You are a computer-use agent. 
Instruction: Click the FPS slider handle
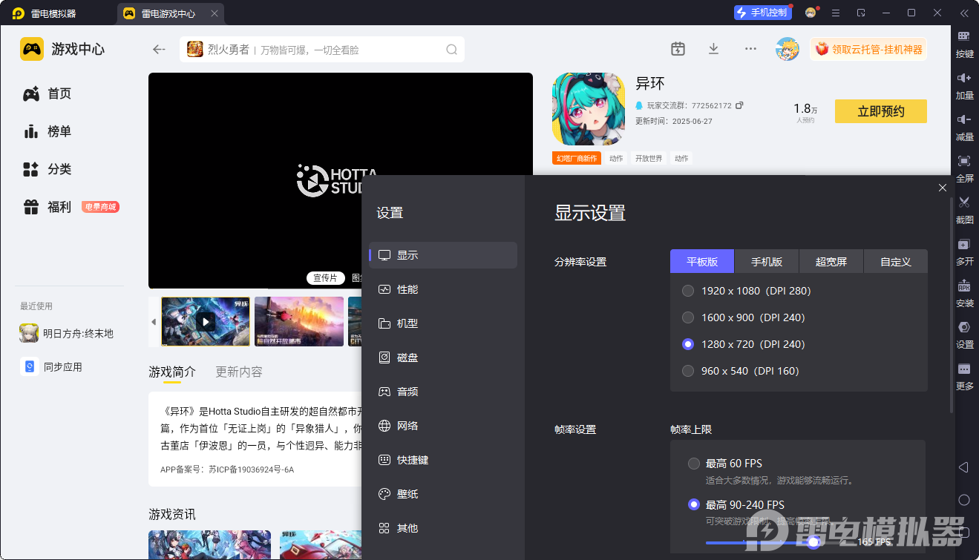click(813, 542)
